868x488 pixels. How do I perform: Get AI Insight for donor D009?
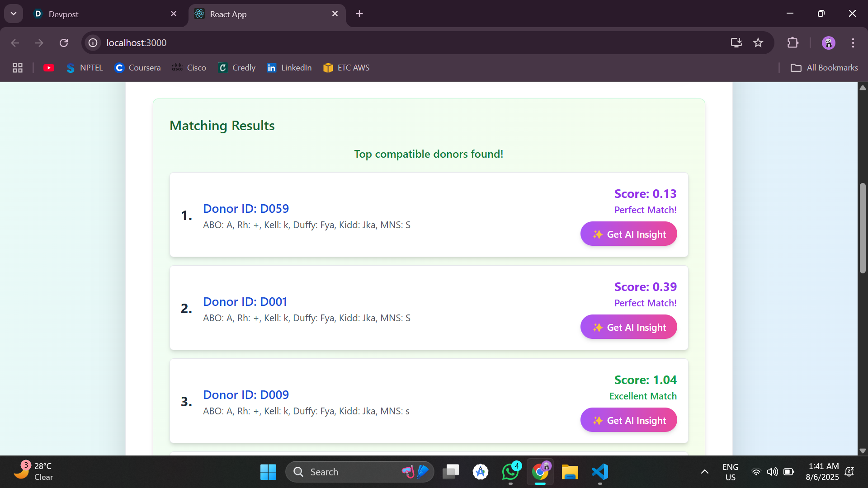(628, 420)
